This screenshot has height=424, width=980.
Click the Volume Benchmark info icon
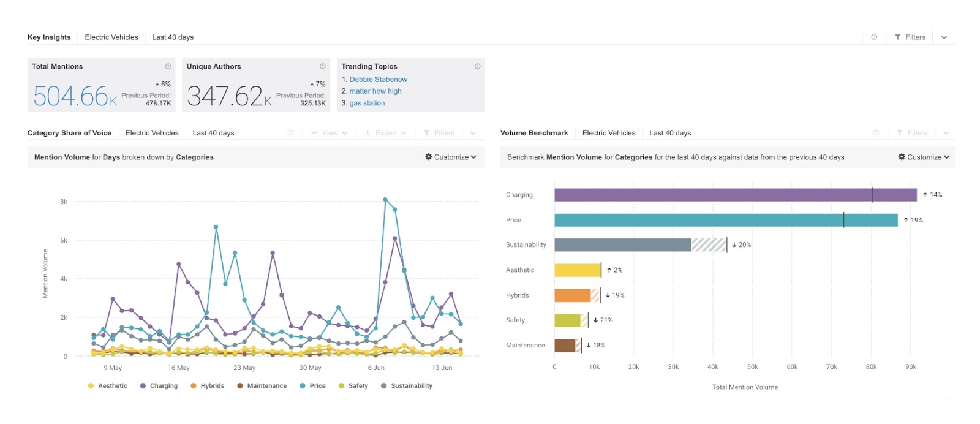click(x=876, y=133)
